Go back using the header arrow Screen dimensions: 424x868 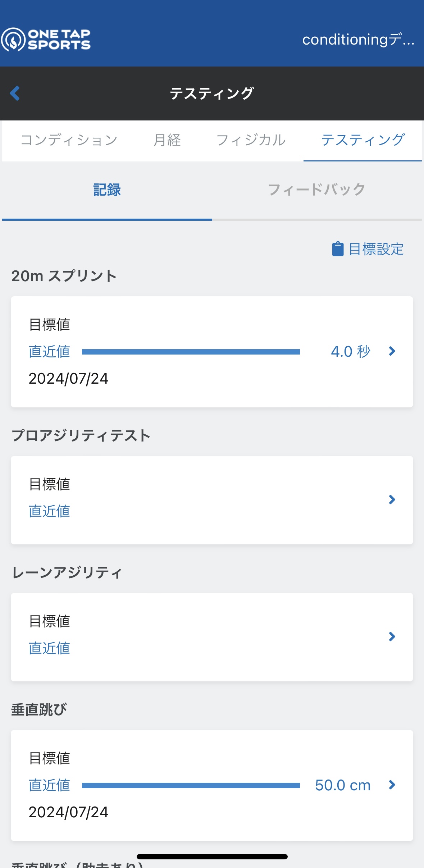15,93
